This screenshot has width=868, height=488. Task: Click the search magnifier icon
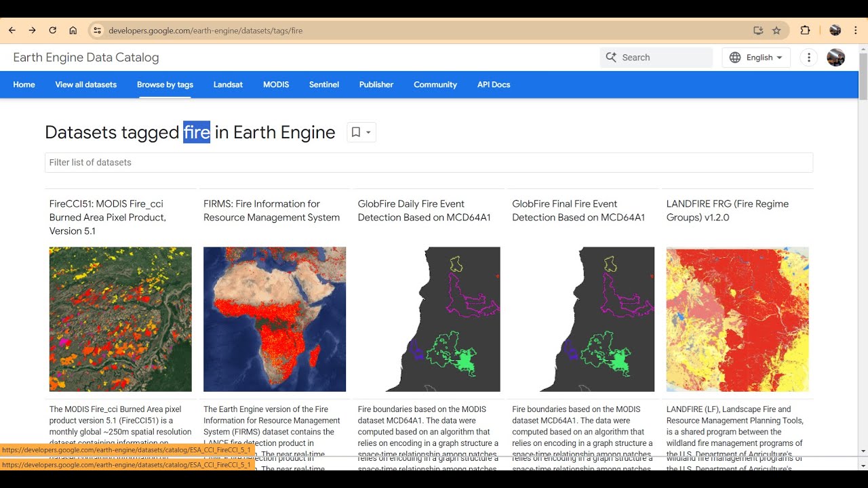pyautogui.click(x=611, y=58)
